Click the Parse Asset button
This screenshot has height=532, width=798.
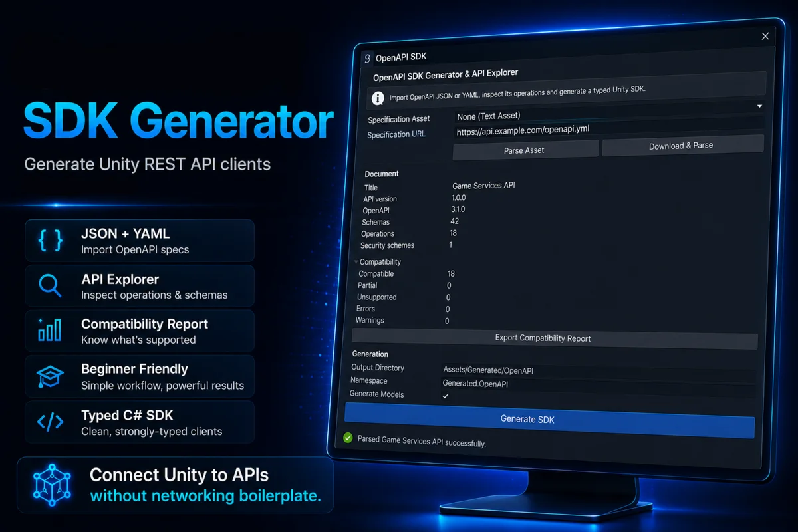pos(525,150)
